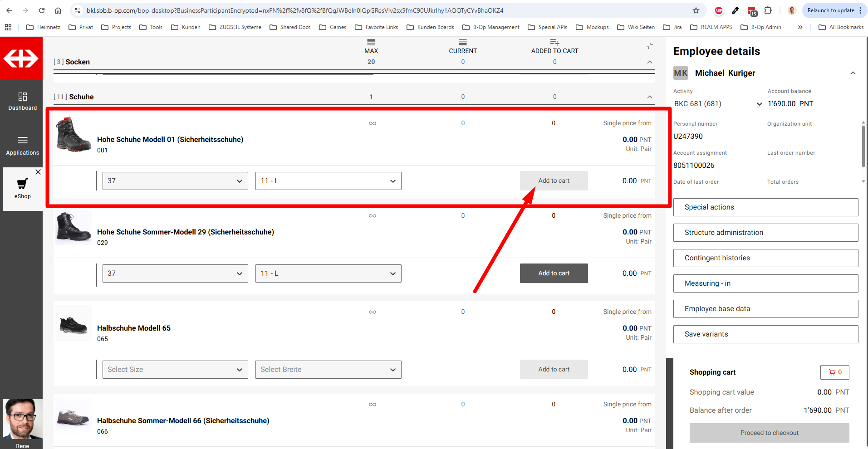Viewport: 868px width, 449px height.
Task: Collapse the Schuhe category section
Action: pyautogui.click(x=650, y=97)
